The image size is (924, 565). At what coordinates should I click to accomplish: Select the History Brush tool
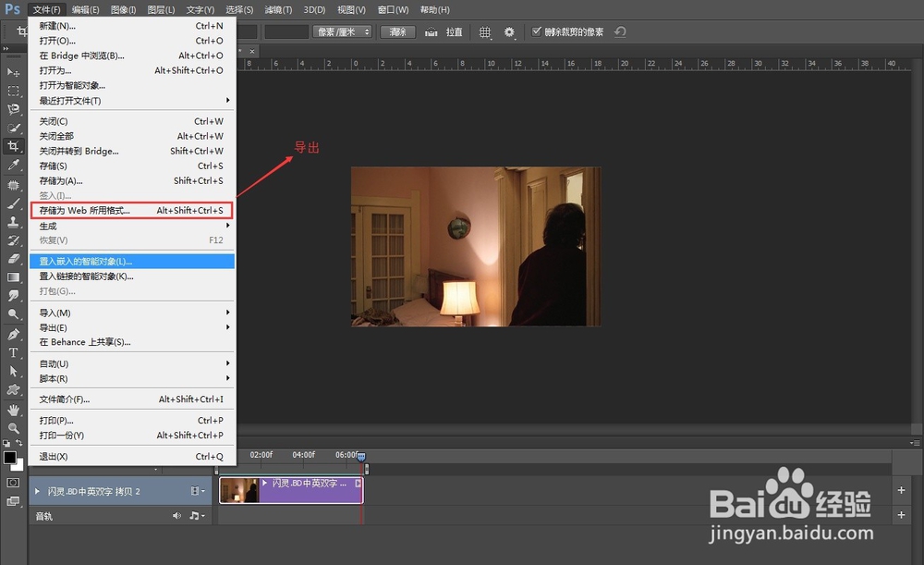(13, 240)
